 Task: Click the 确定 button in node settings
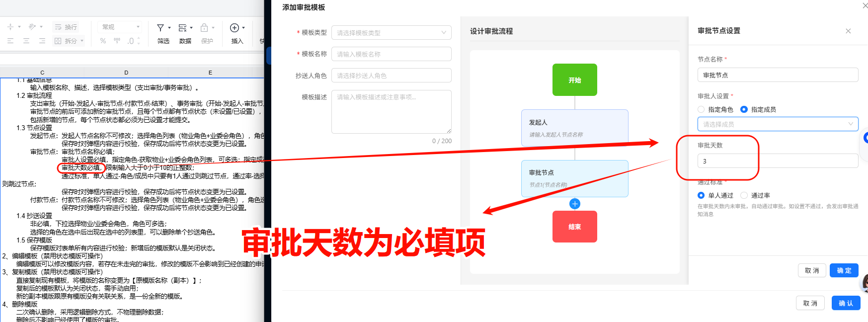[x=844, y=270]
